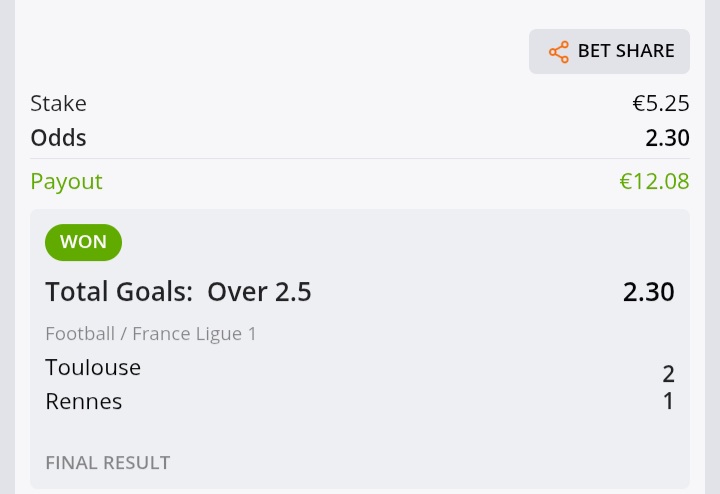Click the 'Total Goals:' market label
This screenshot has height=494, width=720.
point(119,292)
